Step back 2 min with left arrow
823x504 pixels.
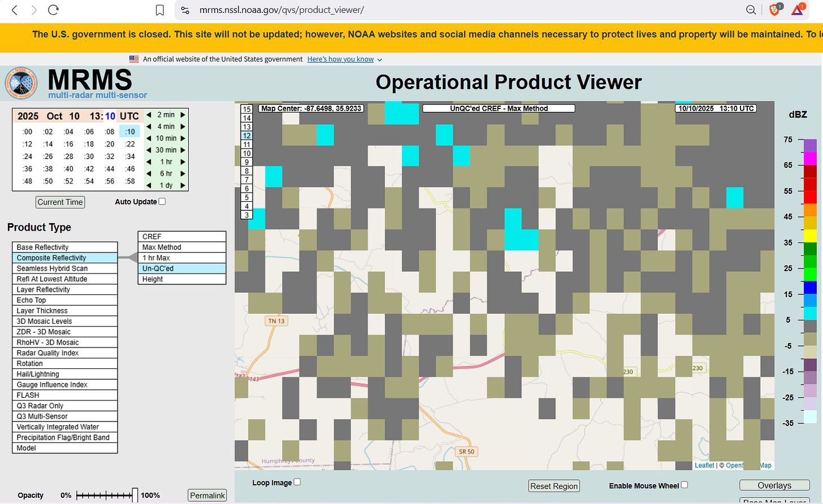(x=149, y=115)
